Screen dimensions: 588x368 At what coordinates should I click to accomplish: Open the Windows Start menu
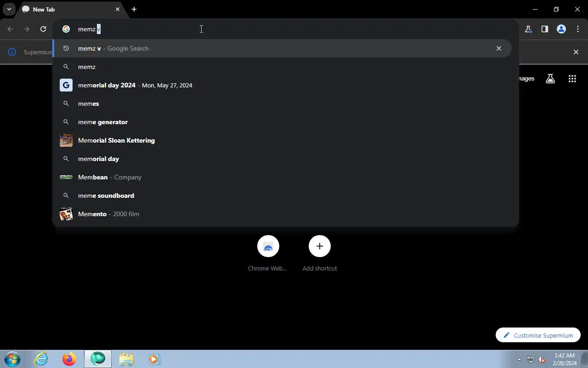12,359
